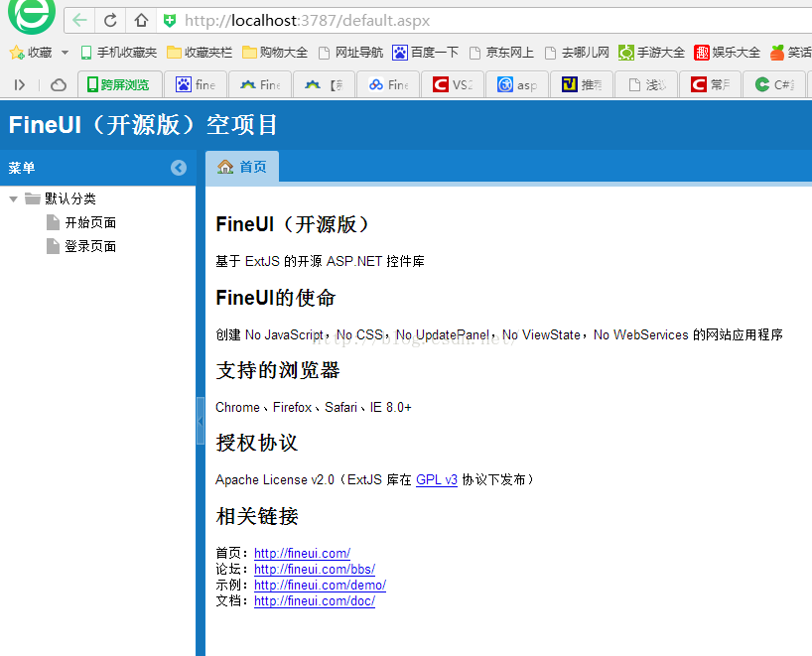
Task: Click the splitter collapse handle
Action: point(201,421)
